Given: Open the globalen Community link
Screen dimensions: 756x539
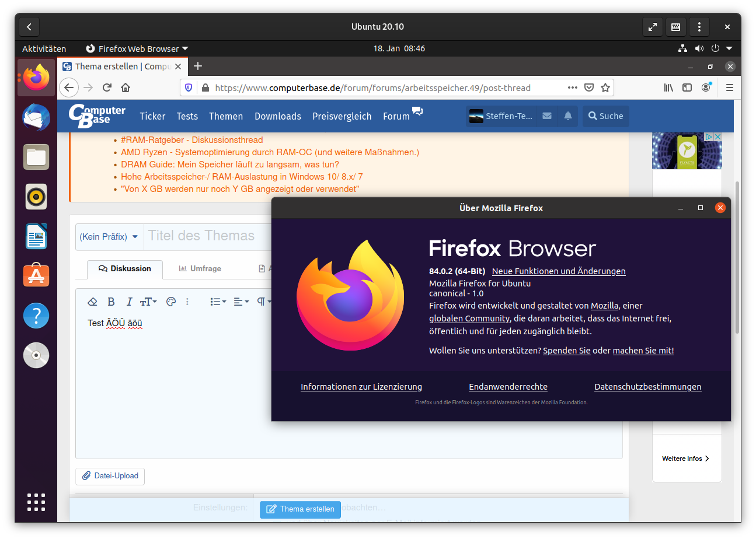Looking at the screenshot, I should point(469,318).
